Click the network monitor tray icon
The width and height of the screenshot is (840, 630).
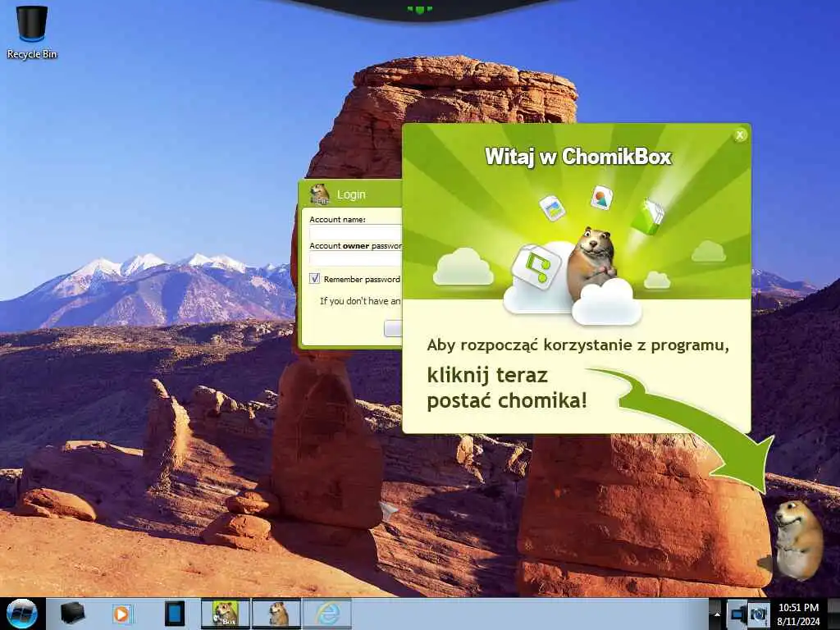pyautogui.click(x=737, y=614)
